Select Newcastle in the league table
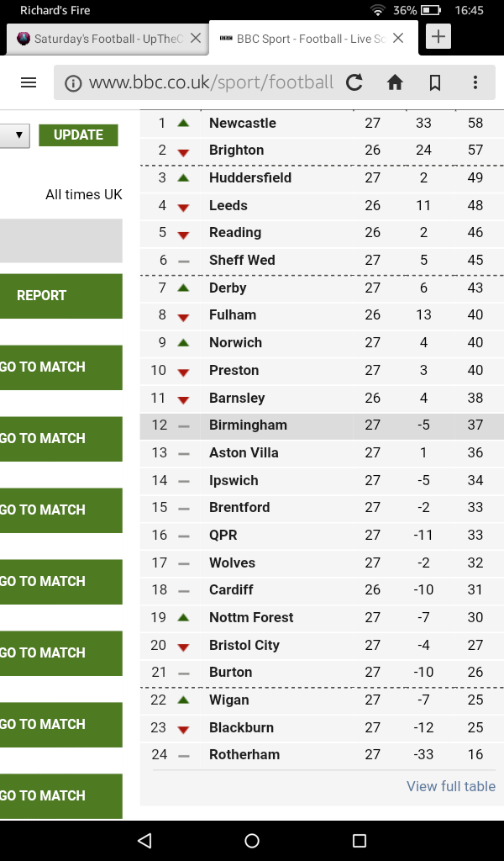 coord(242,124)
